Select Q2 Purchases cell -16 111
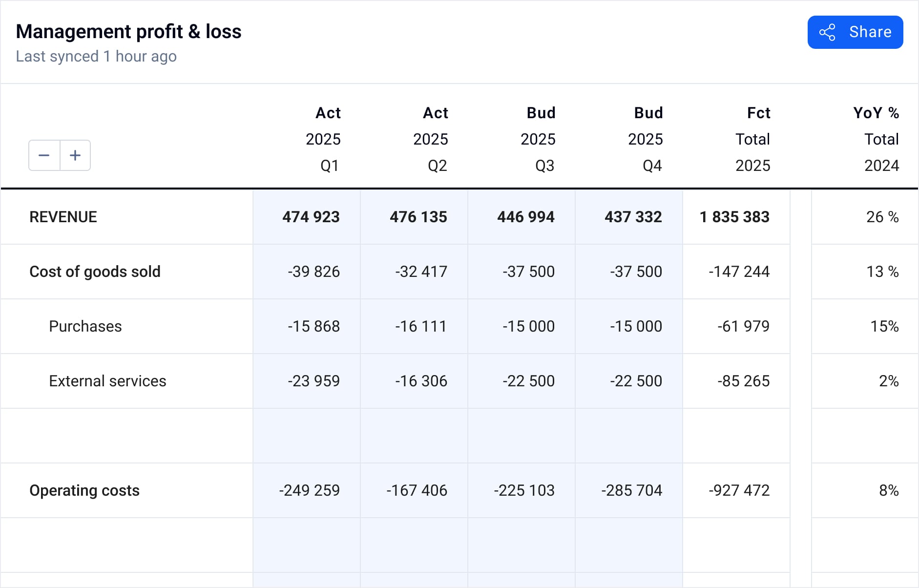Viewport: 919px width, 588px height. (421, 326)
